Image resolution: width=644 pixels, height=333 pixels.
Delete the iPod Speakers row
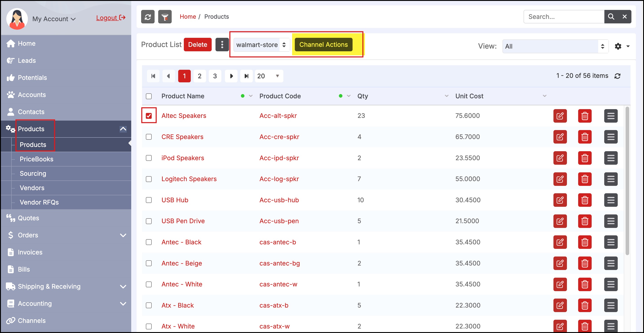[x=585, y=158]
